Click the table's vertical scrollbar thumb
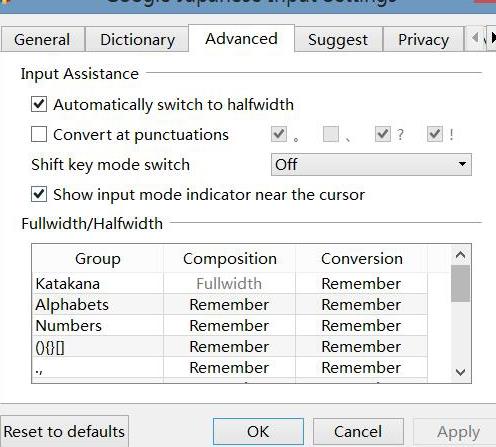The height and width of the screenshot is (447, 496). click(460, 283)
